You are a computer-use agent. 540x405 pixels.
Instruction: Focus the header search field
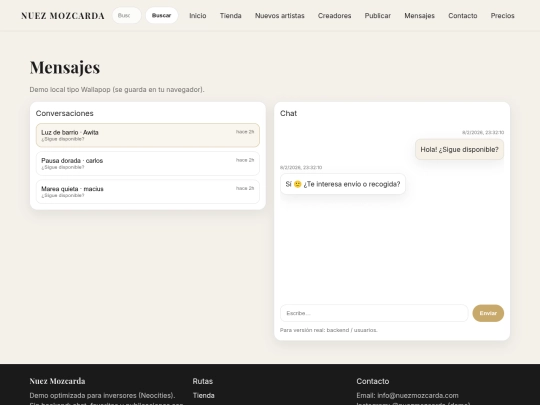click(127, 15)
